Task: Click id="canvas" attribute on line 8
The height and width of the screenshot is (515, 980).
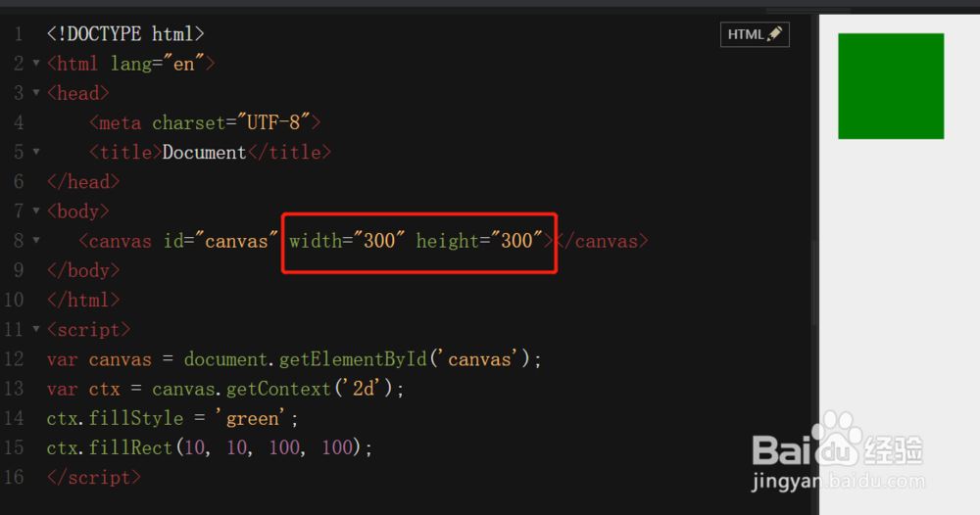Action: [x=220, y=241]
